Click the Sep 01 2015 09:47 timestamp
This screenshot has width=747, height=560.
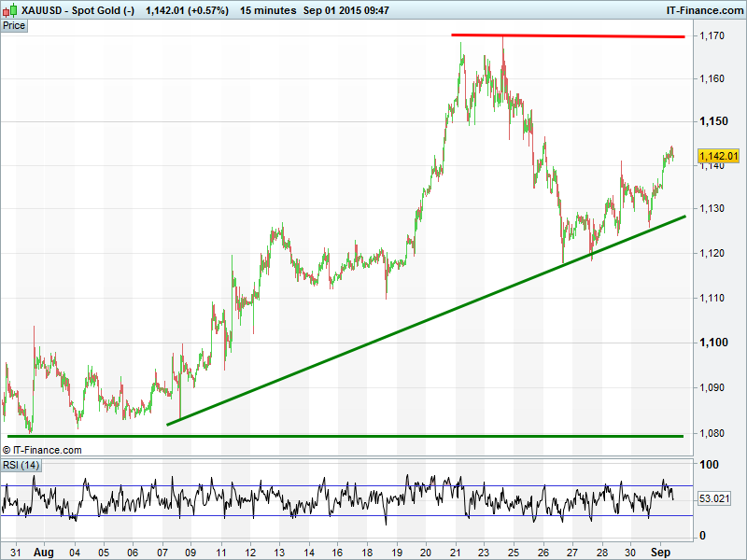click(346, 10)
